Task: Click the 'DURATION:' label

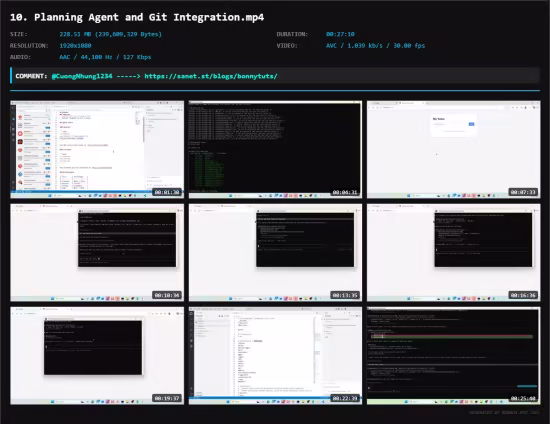Action: pyautogui.click(x=292, y=34)
